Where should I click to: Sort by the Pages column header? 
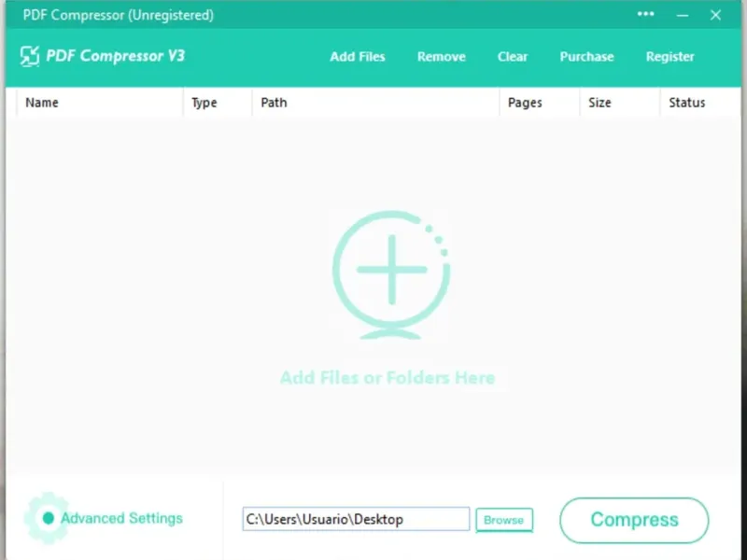click(x=540, y=103)
